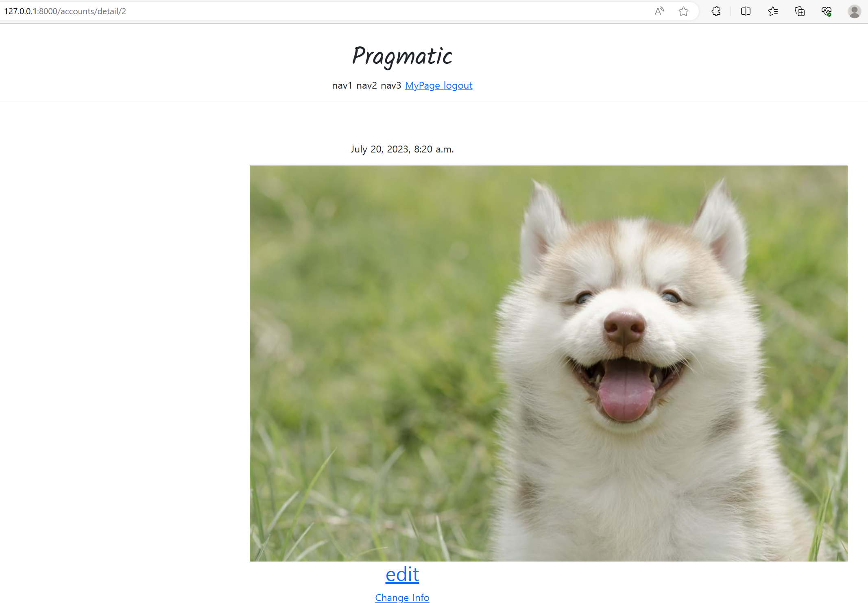Add this page to favorites star
868x603 pixels.
(683, 11)
